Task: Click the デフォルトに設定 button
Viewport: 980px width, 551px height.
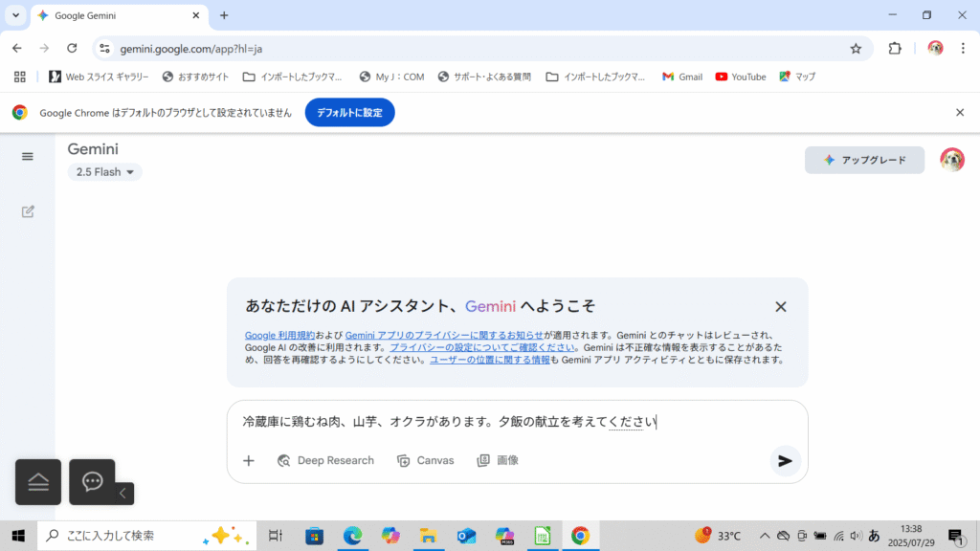Action: 349,113
